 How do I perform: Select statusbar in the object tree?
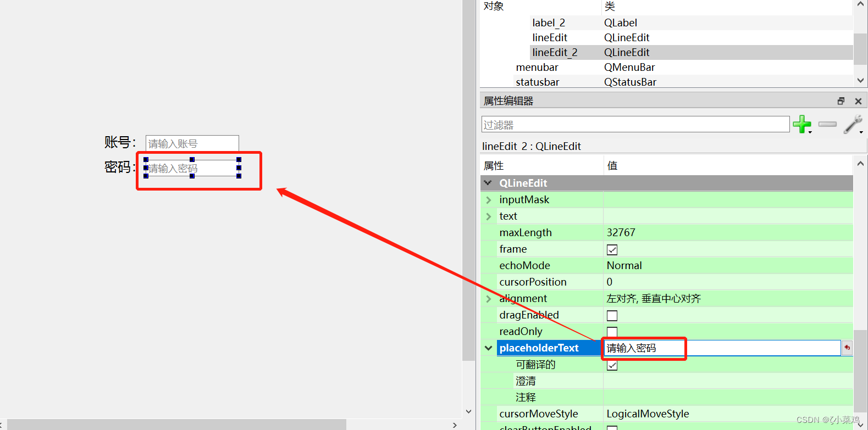[538, 82]
